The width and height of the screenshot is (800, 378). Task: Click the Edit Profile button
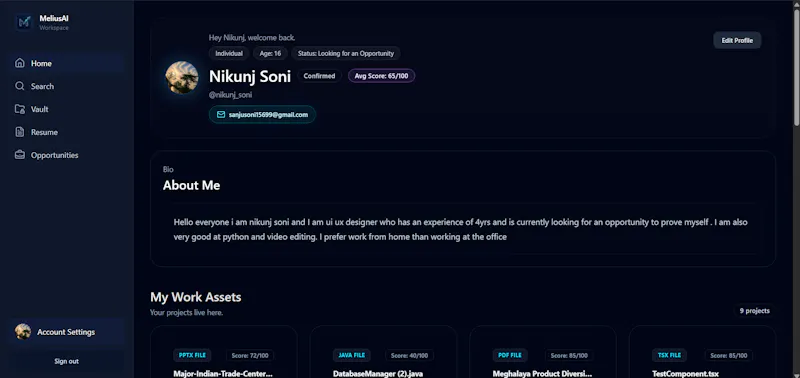tap(737, 40)
